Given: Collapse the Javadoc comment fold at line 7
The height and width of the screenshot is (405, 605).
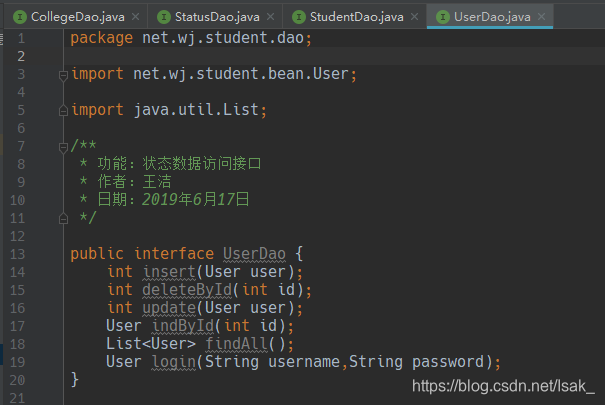Looking at the screenshot, I should [x=63, y=147].
